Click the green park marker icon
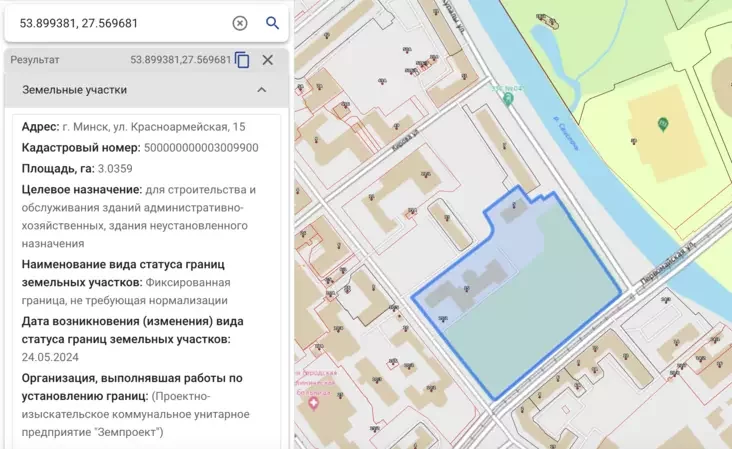The image size is (732, 449). pyautogui.click(x=663, y=123)
